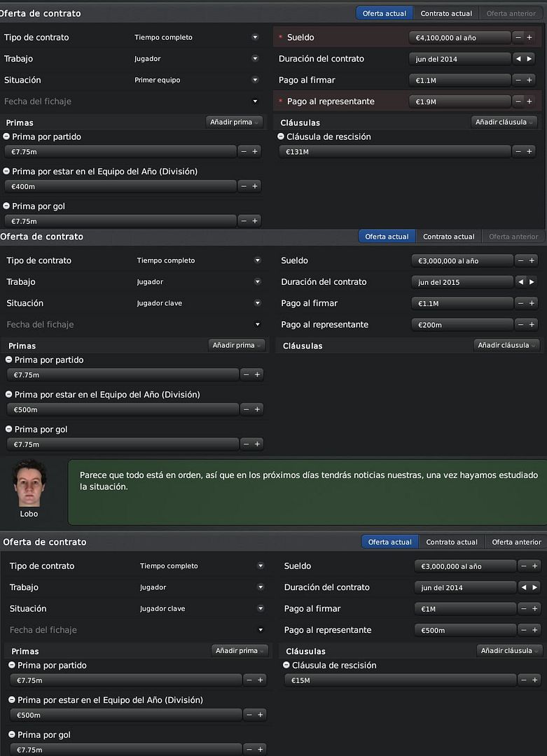547x756 pixels.
Task: Decrease Pago al firmar €1.1M in top offer
Action: [x=518, y=80]
